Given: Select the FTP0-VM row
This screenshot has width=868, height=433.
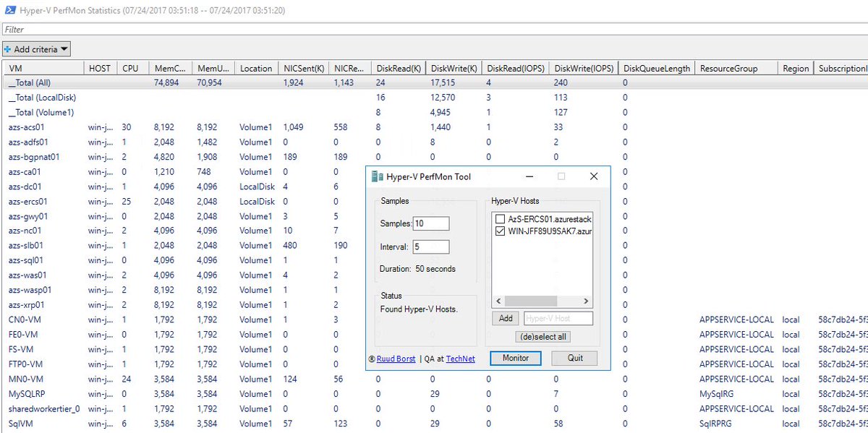Looking at the screenshot, I should 434,364.
